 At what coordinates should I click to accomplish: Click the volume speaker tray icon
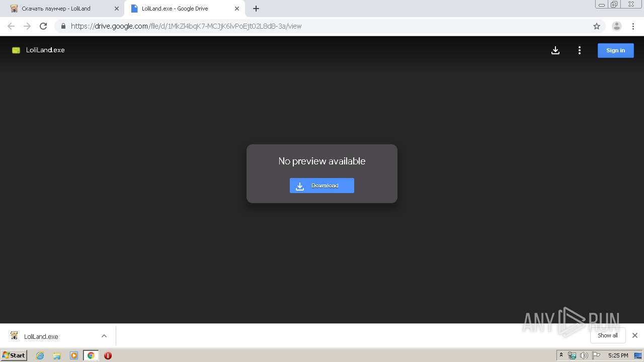click(x=584, y=355)
